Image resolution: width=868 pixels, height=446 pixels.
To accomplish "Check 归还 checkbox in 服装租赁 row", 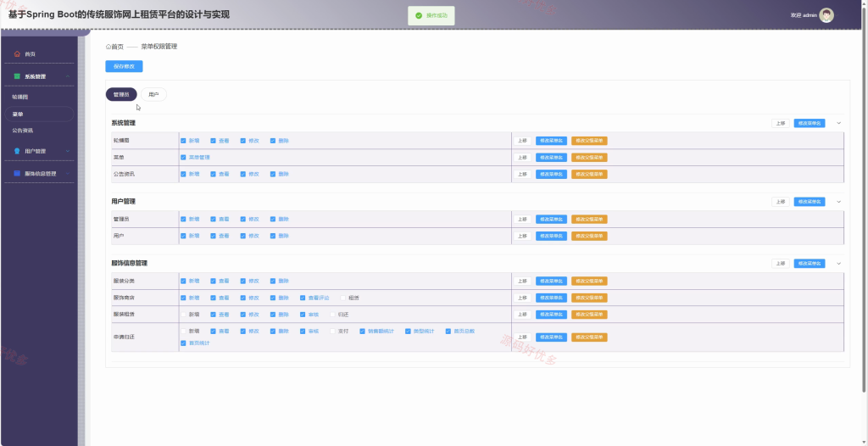I will pyautogui.click(x=332, y=315).
